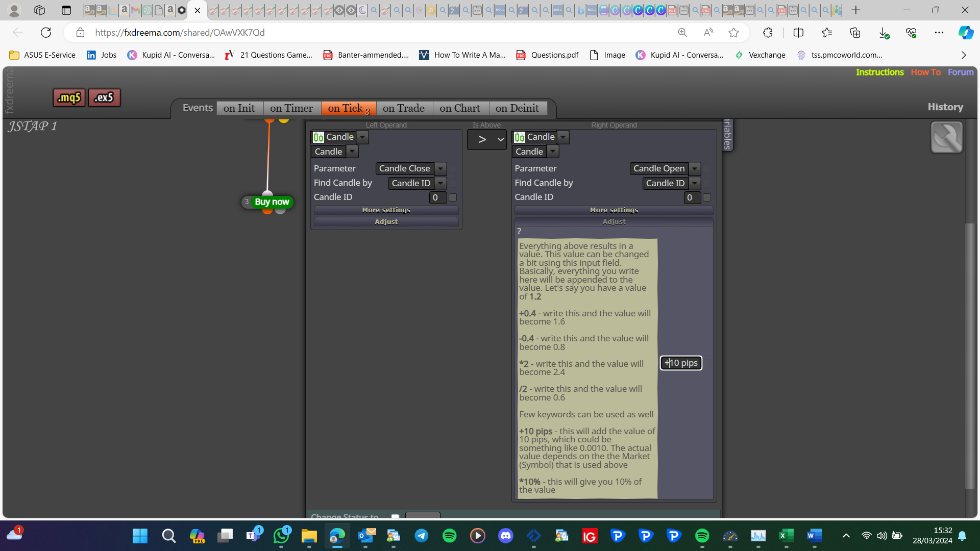980x551 pixels.
Task: Switch to the on Trade tab
Action: 404,108
